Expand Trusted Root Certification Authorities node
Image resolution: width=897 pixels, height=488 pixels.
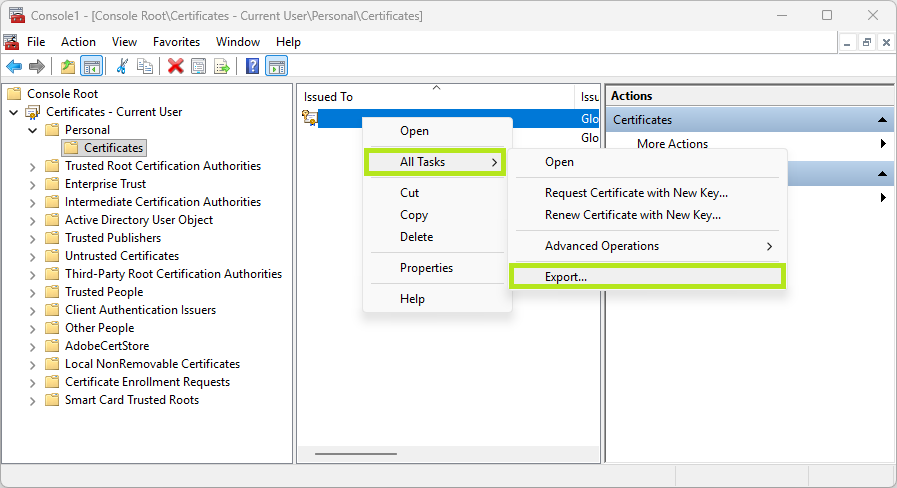pyautogui.click(x=33, y=166)
